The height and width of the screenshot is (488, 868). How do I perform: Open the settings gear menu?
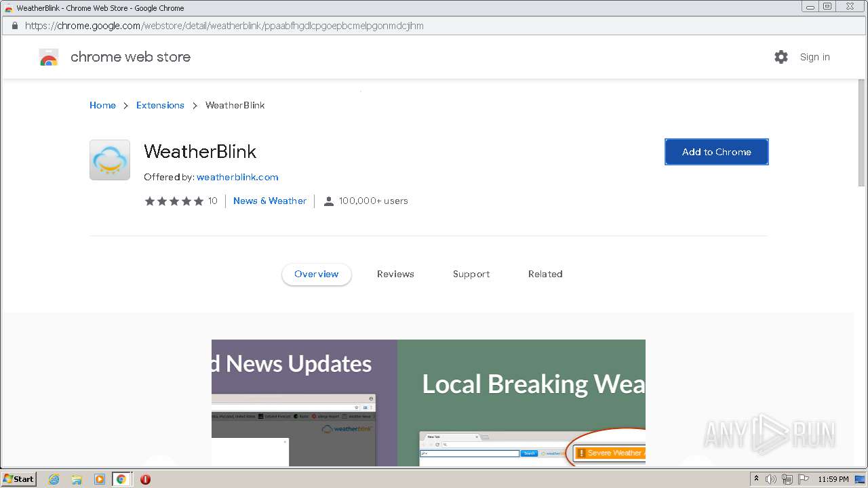pyautogui.click(x=781, y=57)
